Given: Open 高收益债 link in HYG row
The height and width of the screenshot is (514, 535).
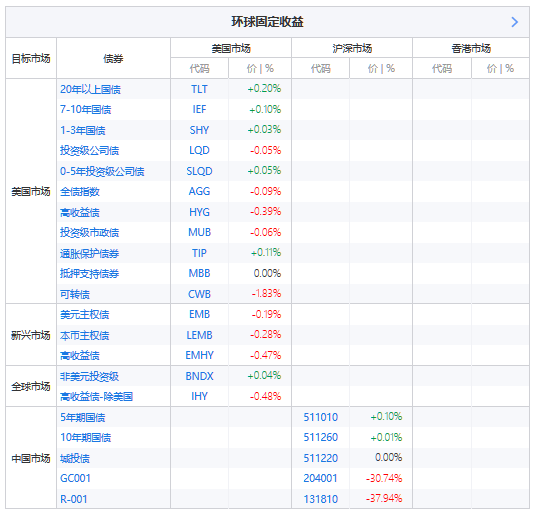Looking at the screenshot, I should tap(80, 212).
